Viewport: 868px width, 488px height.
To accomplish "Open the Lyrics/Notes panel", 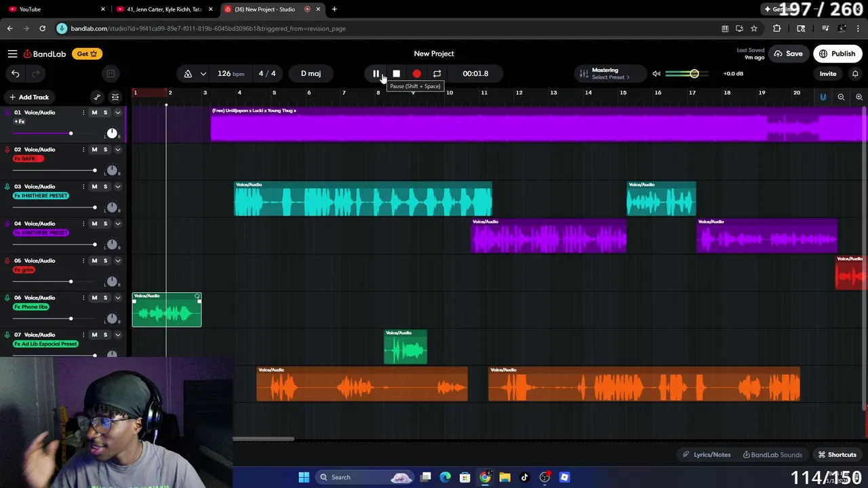I will (x=708, y=455).
